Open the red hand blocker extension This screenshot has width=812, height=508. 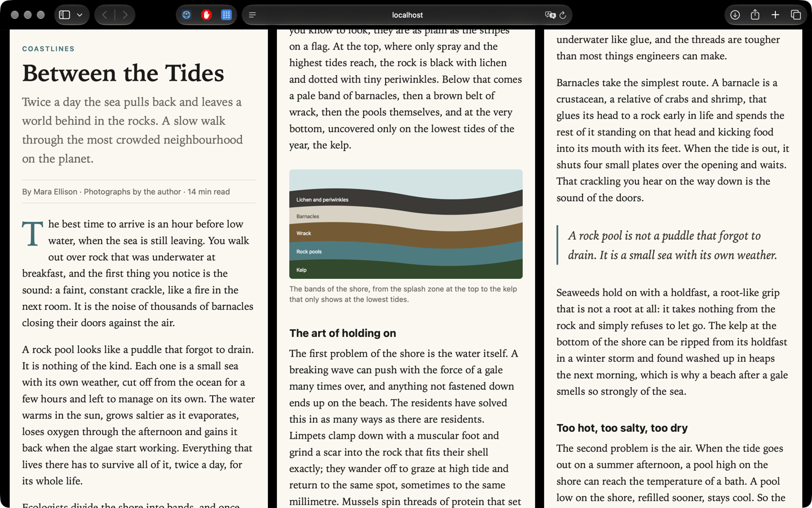point(206,15)
